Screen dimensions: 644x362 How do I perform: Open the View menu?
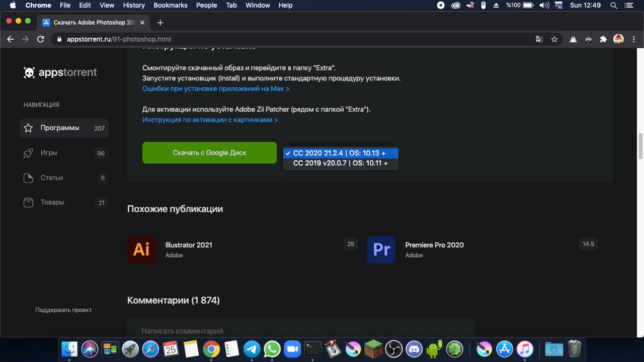[x=107, y=6]
